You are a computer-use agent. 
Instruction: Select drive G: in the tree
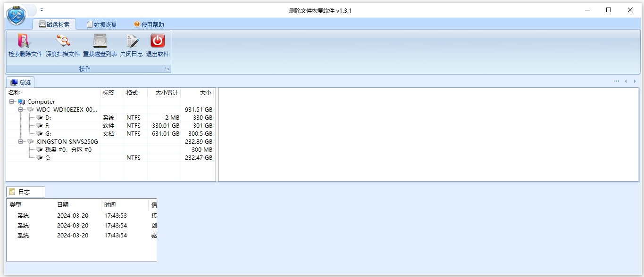(48, 134)
